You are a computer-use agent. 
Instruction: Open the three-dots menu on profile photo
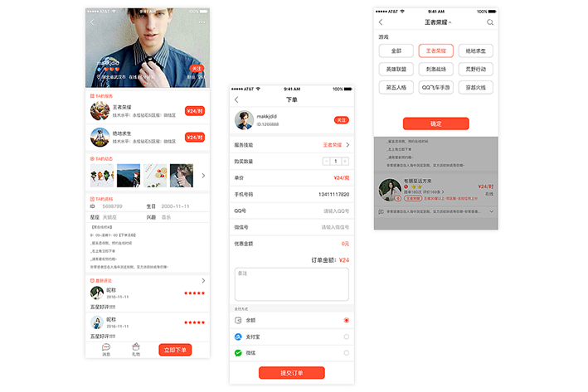[202, 22]
